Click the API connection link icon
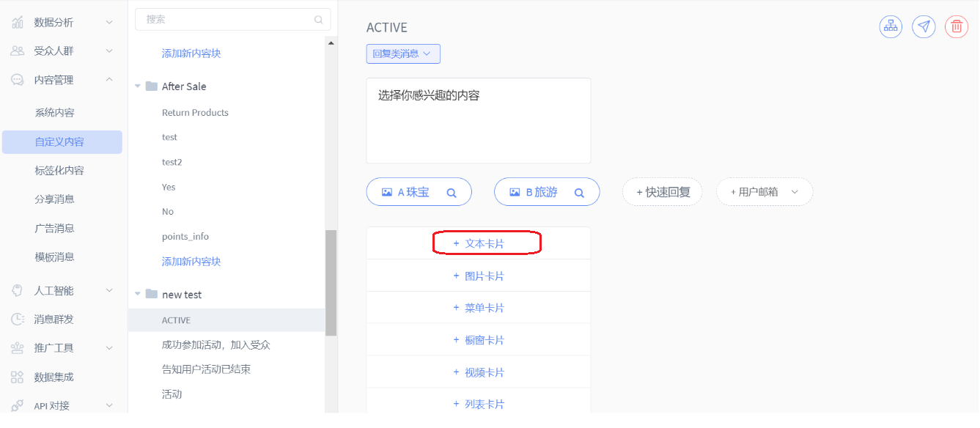Viewport: 980px width, 428px height. point(17,406)
